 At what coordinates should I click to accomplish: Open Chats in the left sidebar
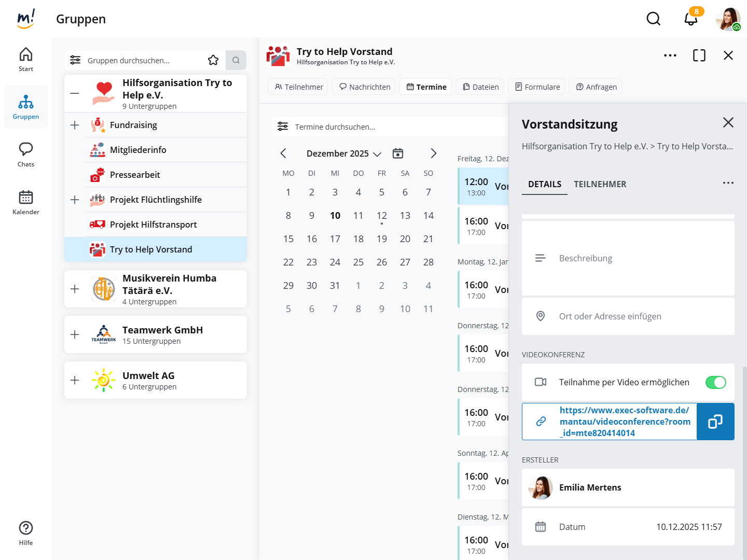coord(26,155)
